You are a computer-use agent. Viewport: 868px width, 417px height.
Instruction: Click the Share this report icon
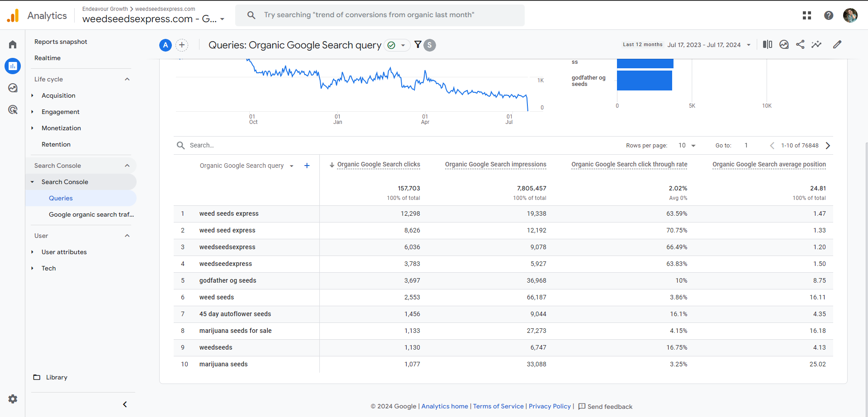tap(800, 44)
